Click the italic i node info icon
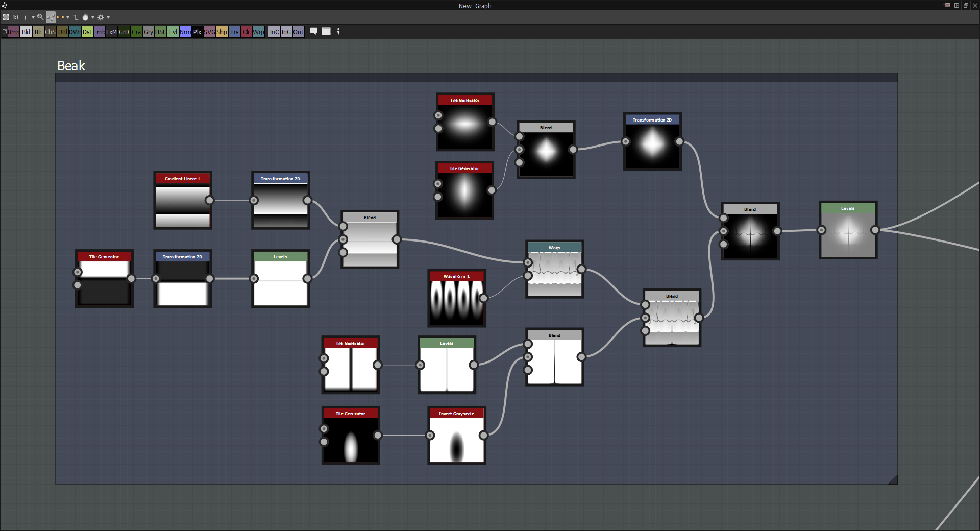This screenshot has width=980, height=531. point(25,17)
